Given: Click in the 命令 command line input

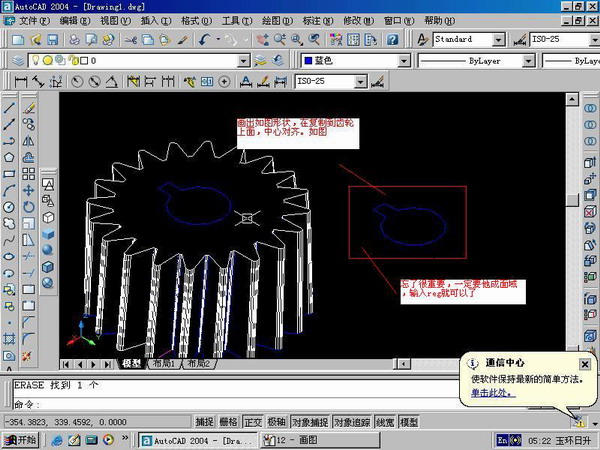Looking at the screenshot, I should [x=237, y=404].
